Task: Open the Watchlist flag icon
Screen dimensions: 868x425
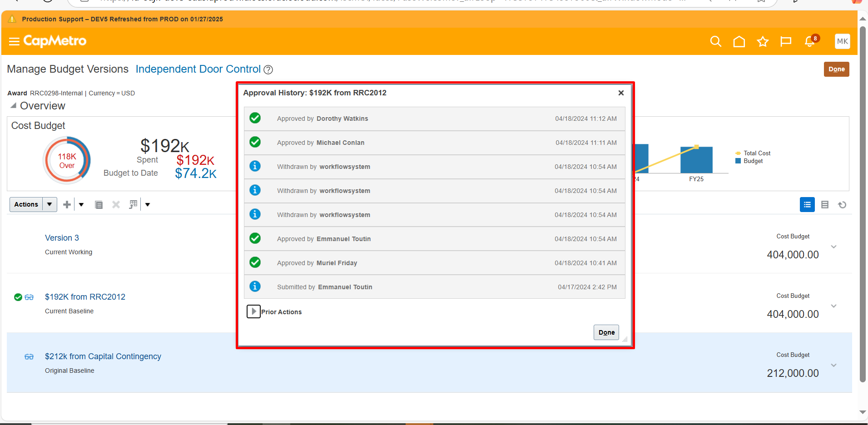Action: [786, 42]
